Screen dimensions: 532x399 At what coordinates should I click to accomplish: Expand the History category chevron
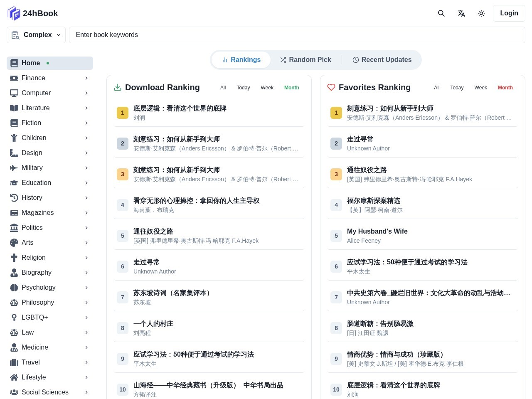[x=86, y=198]
